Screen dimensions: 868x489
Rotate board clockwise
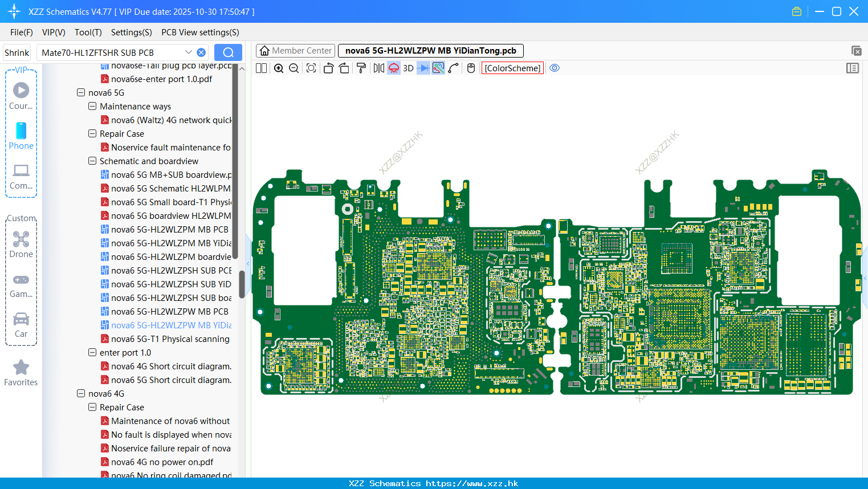(344, 68)
